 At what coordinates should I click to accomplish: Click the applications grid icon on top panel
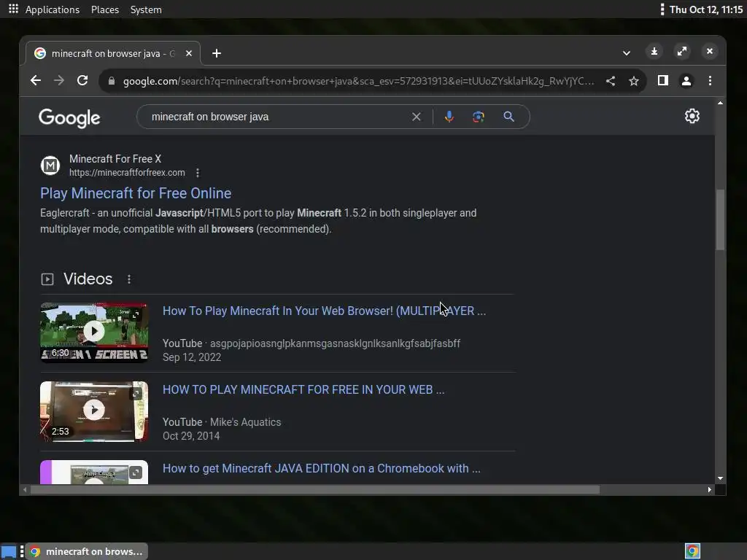(x=13, y=9)
